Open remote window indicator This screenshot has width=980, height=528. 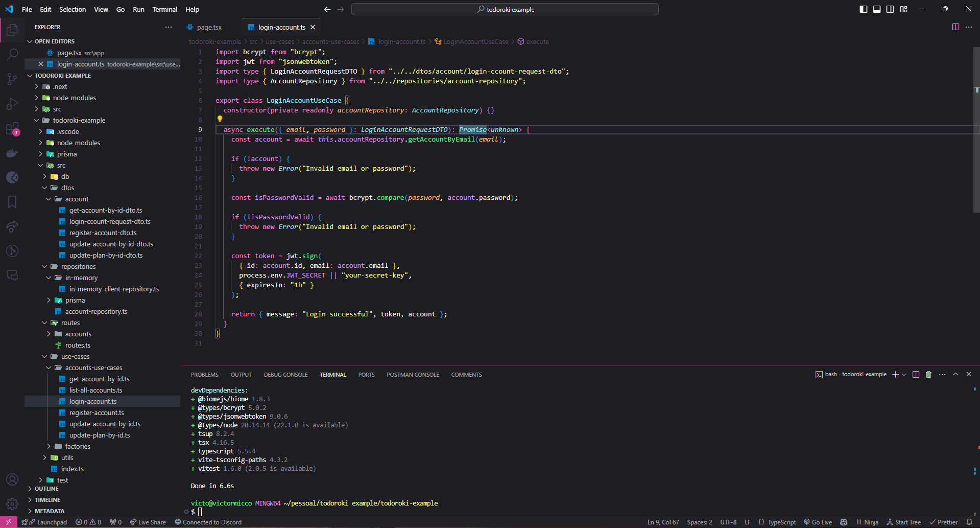click(x=9, y=522)
